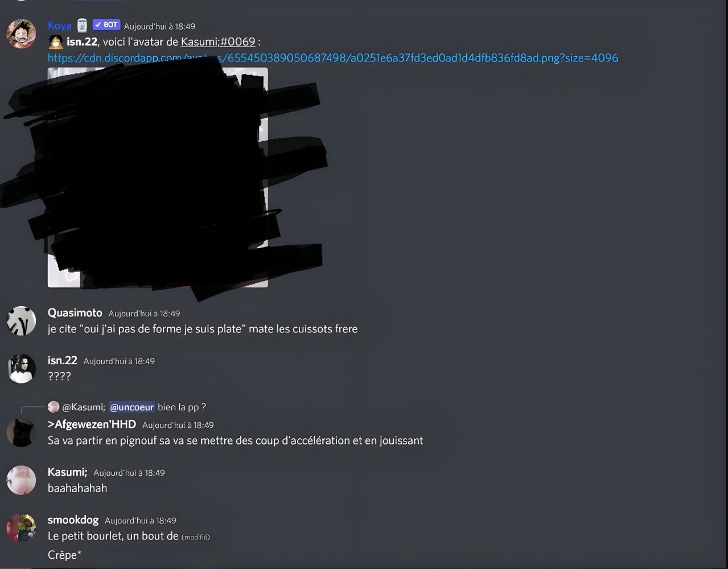Click the moai emoji next to Koya
The height and width of the screenshot is (569, 728).
pos(83,25)
